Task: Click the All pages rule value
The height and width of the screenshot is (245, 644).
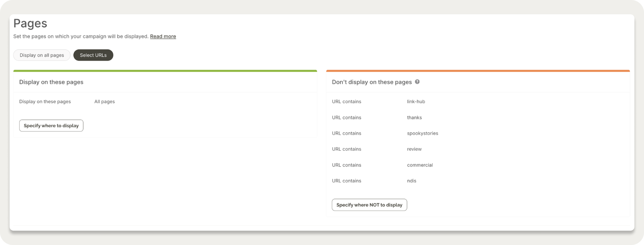Action: (104, 102)
